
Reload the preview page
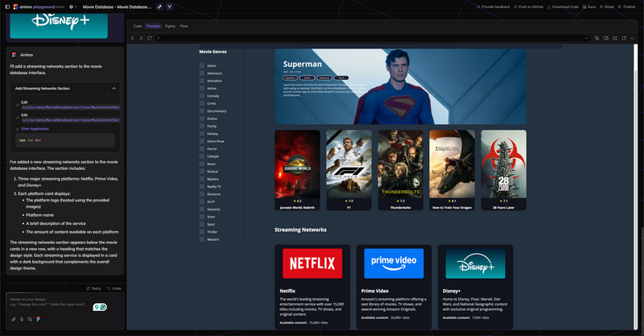[x=150, y=38]
